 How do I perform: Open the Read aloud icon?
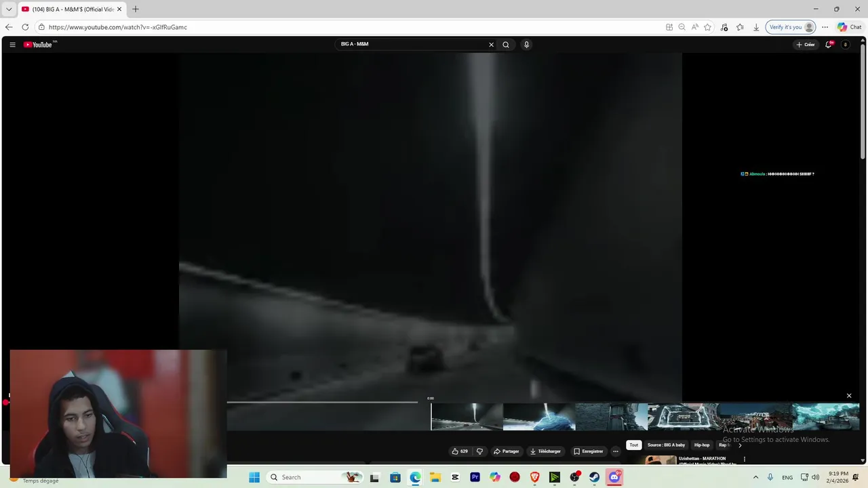tap(695, 27)
